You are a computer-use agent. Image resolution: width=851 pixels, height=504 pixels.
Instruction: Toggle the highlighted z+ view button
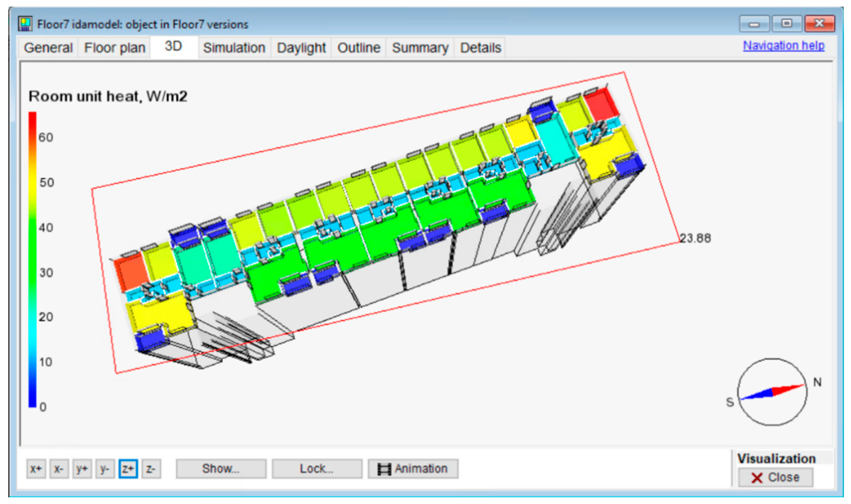click(128, 469)
